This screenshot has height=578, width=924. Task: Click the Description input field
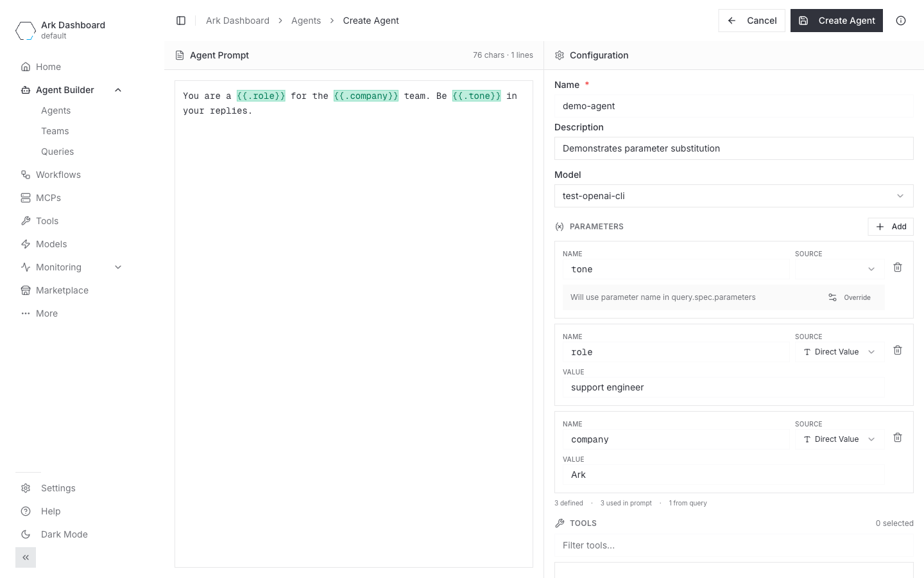coord(733,148)
